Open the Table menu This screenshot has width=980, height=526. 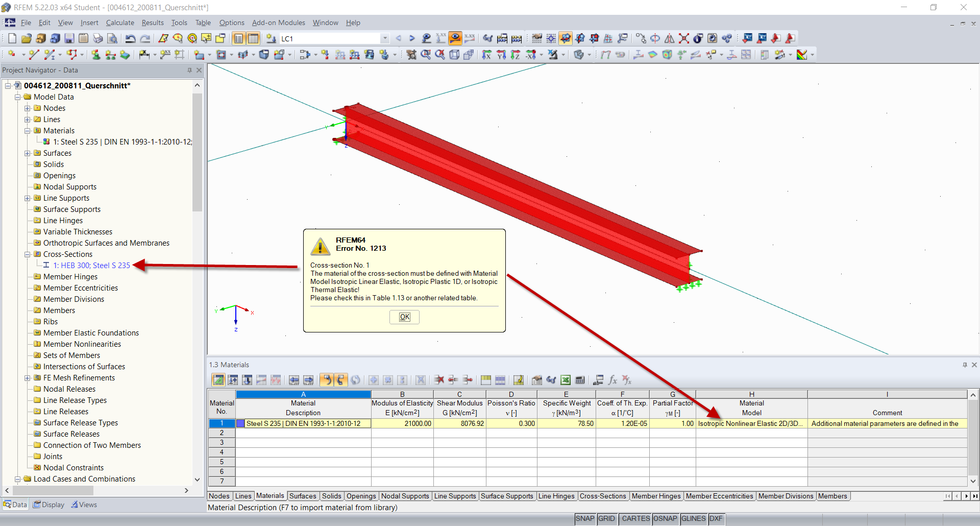[x=203, y=22]
